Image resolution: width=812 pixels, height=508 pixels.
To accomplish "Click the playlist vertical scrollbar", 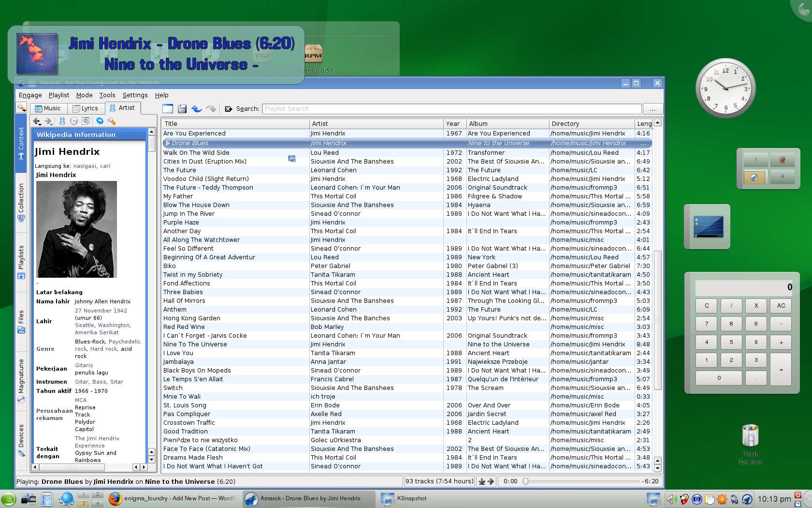I will tap(657, 319).
